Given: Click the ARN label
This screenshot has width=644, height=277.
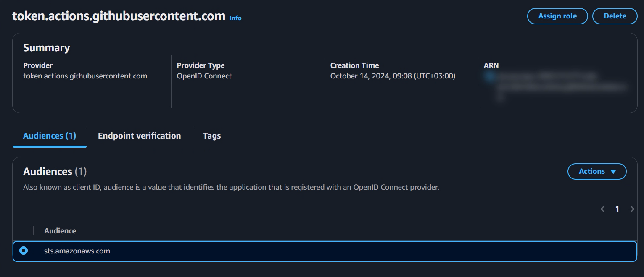Looking at the screenshot, I should click(491, 65).
